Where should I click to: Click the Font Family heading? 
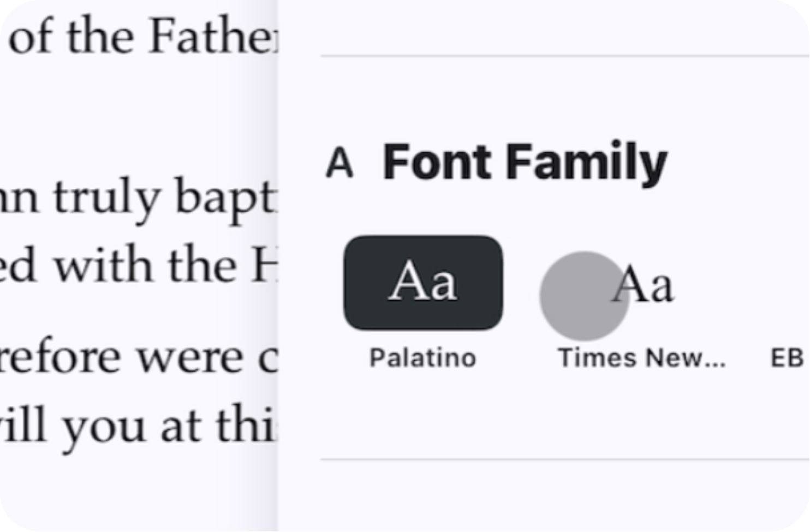(525, 162)
